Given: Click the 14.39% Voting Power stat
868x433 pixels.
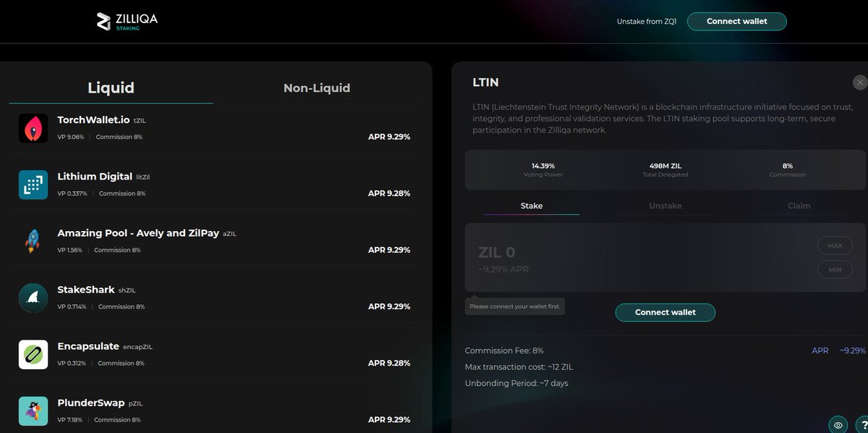Looking at the screenshot, I should [x=542, y=169].
